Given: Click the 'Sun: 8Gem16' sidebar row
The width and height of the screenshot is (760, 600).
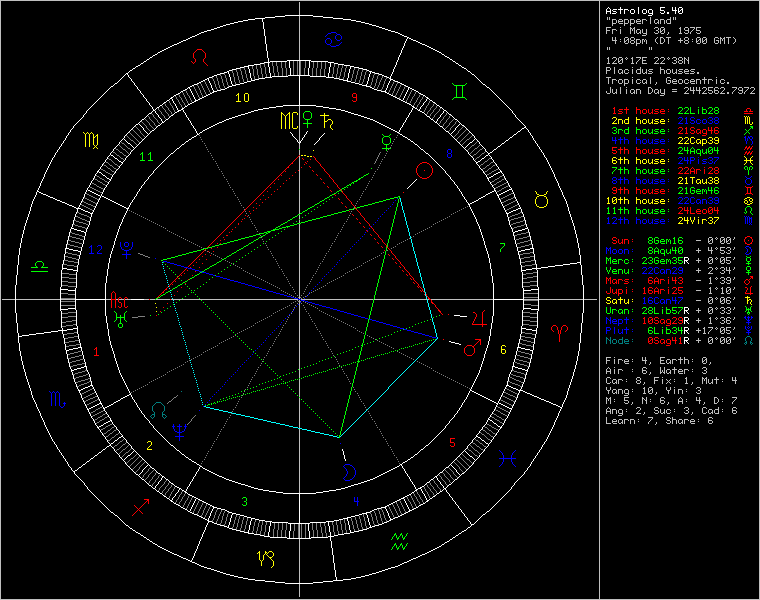Looking at the screenshot, I should (680, 241).
